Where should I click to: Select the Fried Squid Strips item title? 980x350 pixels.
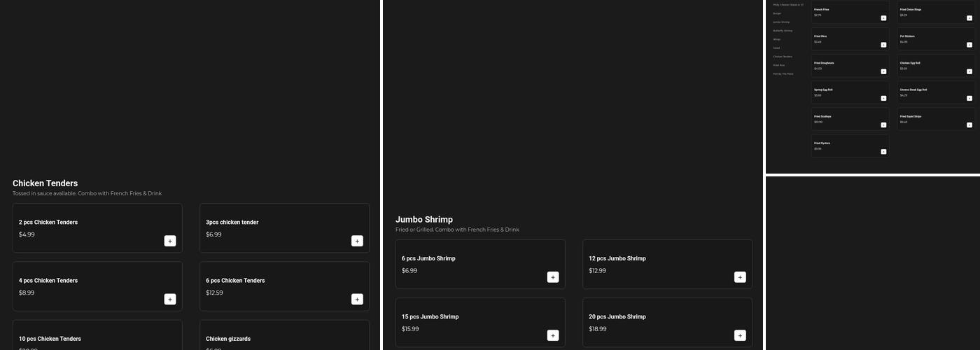pos(911,116)
